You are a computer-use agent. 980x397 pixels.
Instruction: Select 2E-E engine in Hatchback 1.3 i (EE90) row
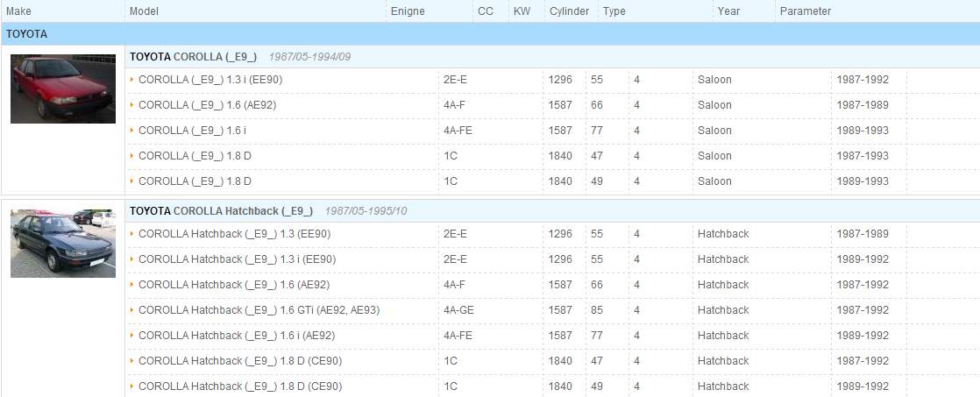click(456, 259)
